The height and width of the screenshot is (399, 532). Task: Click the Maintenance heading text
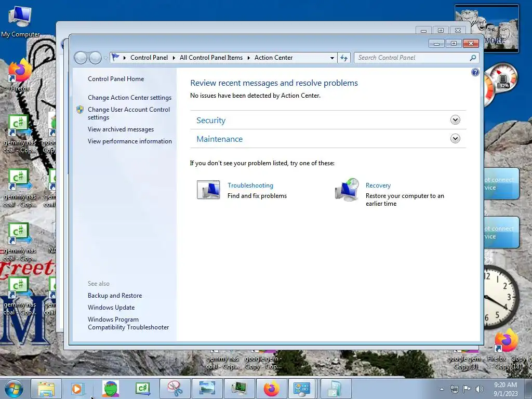[220, 139]
